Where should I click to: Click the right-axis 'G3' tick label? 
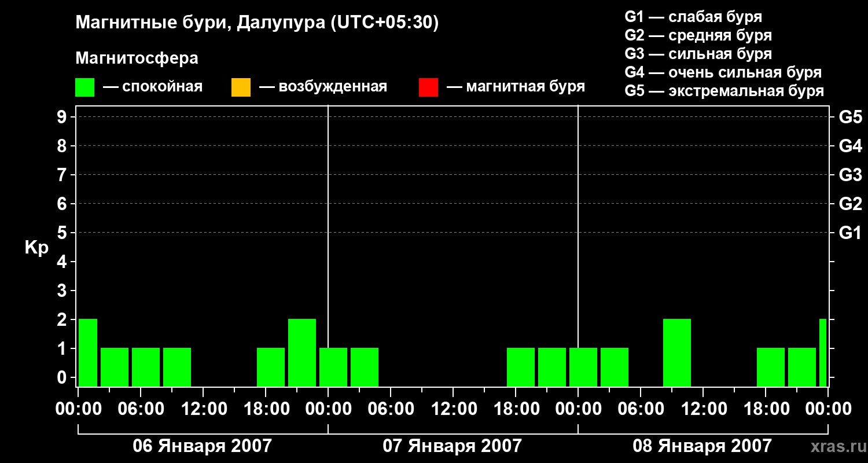pyautogui.click(x=850, y=175)
